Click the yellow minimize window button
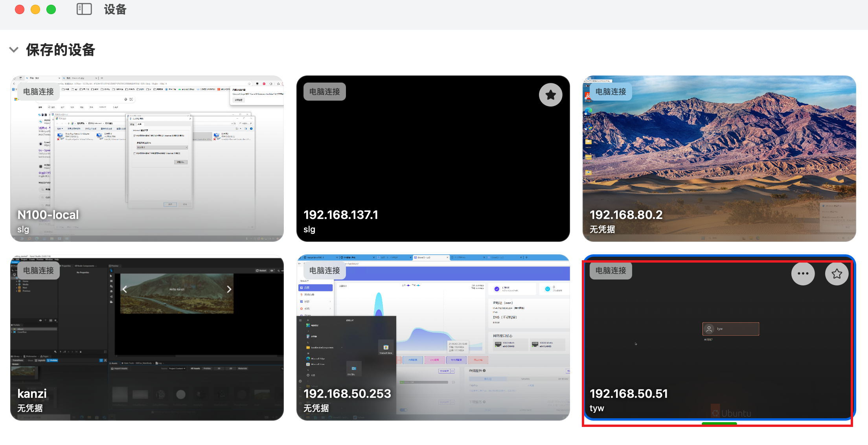This screenshot has height=445, width=868. click(x=35, y=9)
